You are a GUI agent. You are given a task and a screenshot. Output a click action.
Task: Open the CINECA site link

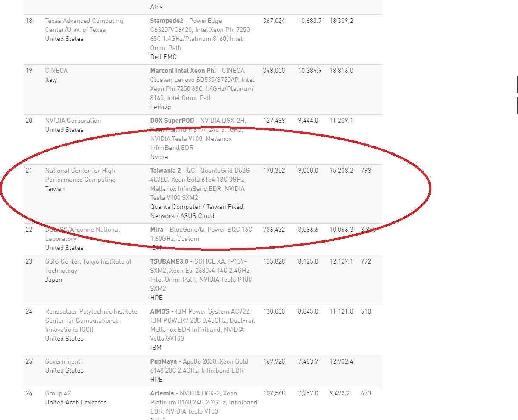coord(56,71)
